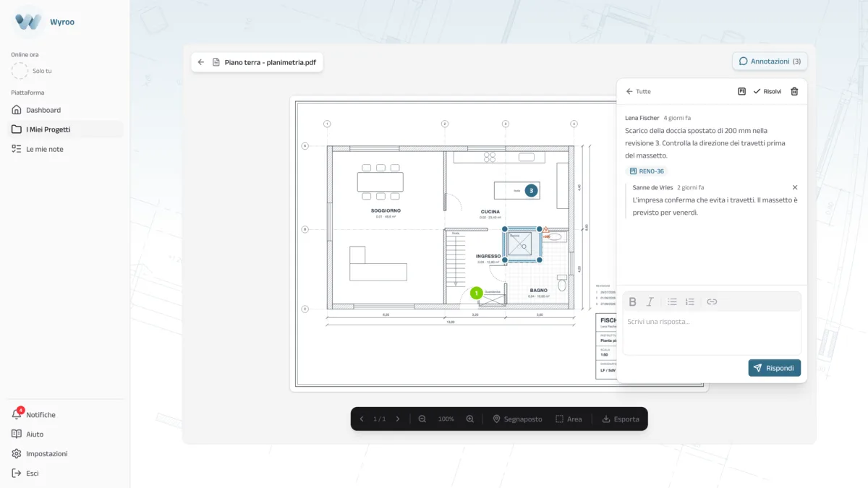Delete the annotation with the trash icon
The image size is (868, 488).
(x=794, y=92)
